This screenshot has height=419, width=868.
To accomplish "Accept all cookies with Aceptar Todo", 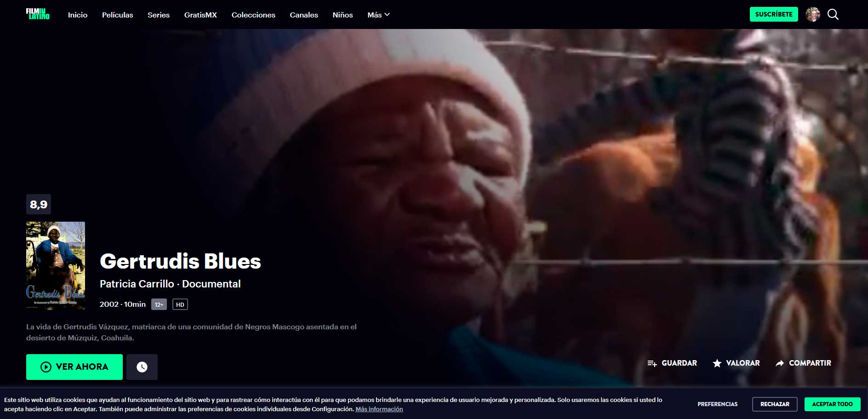I will coord(832,404).
